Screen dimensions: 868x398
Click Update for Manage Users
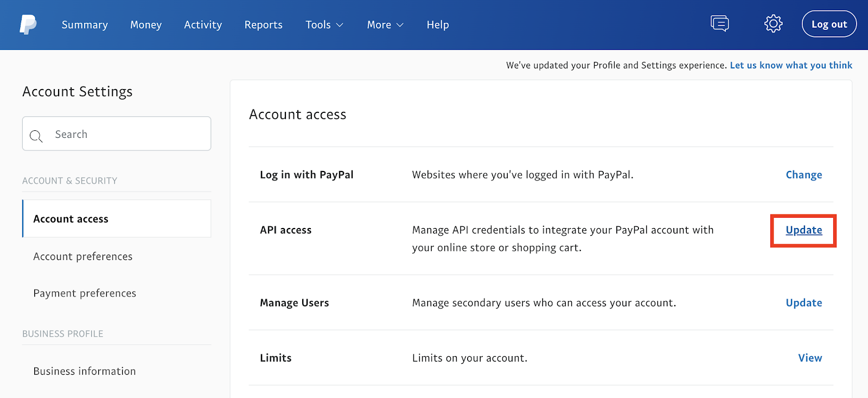tap(804, 303)
